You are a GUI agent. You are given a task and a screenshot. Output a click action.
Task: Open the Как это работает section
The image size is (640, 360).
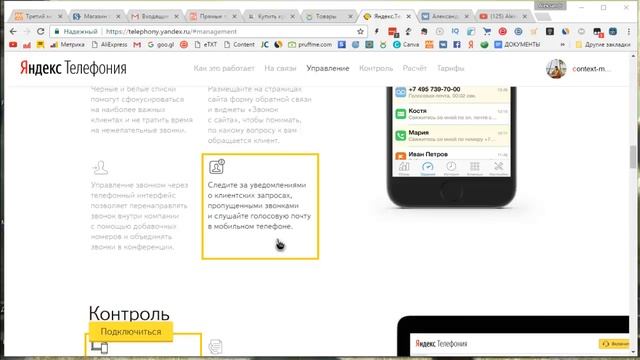tap(224, 68)
